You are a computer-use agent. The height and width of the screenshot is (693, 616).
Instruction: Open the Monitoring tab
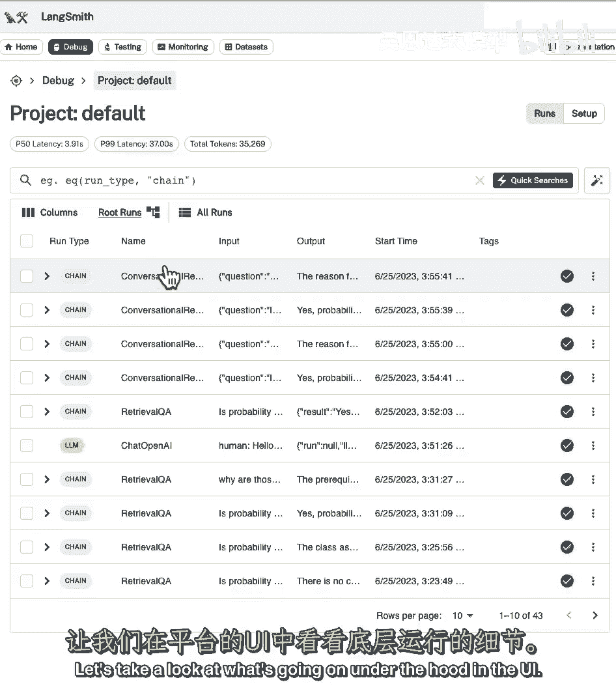(x=183, y=47)
